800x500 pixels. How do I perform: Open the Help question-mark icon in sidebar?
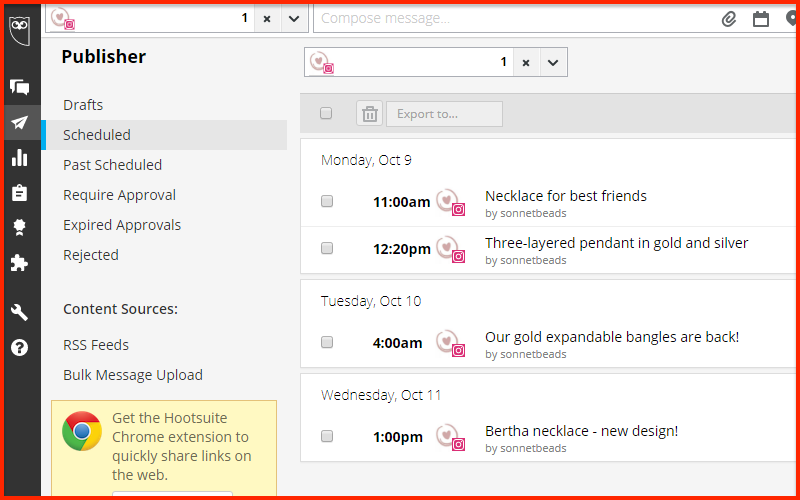click(x=19, y=347)
